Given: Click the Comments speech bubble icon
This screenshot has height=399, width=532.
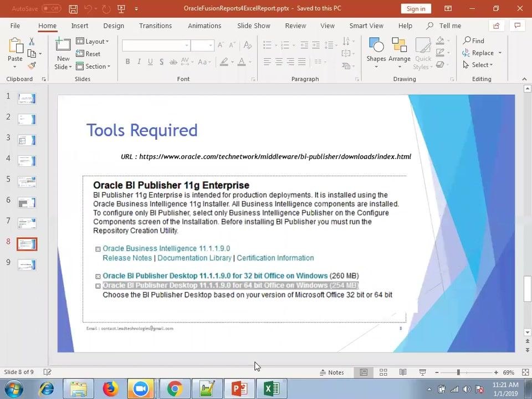Looking at the screenshot, I should (x=517, y=26).
